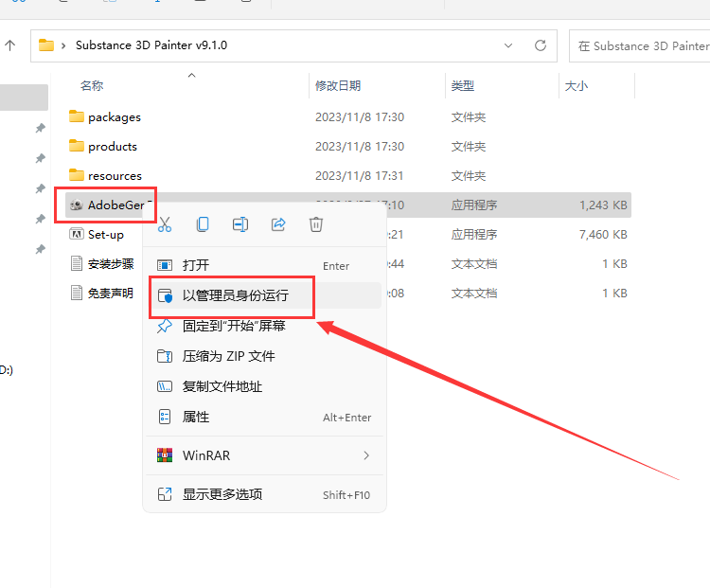Open the address bar history dropdown
The image size is (710, 588).
(508, 45)
